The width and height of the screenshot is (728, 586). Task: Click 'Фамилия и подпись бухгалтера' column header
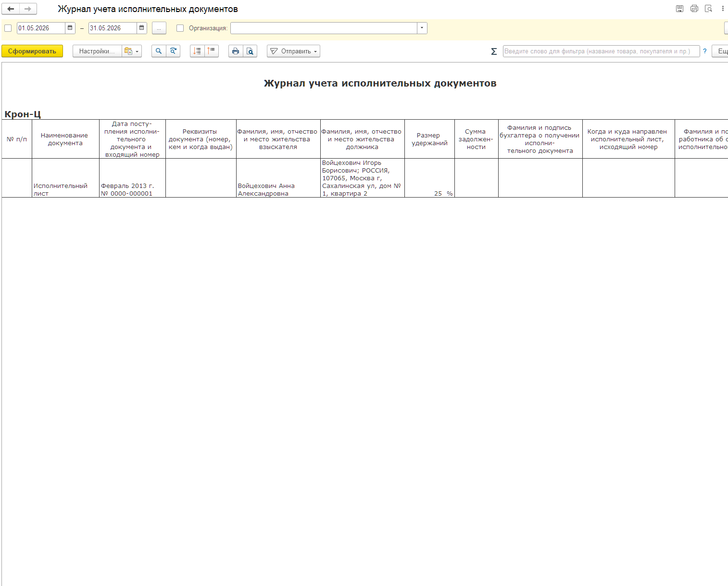click(x=540, y=139)
